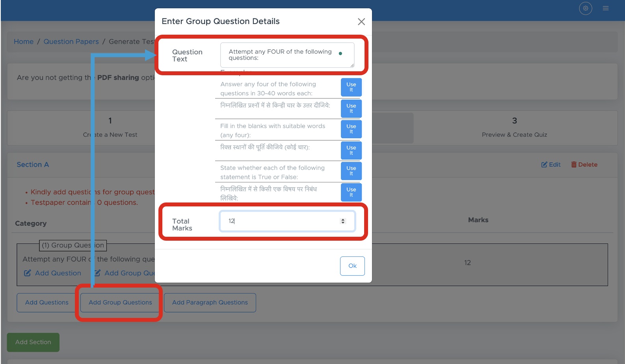The height and width of the screenshot is (364, 625).
Task: Open the settings gear icon in header
Action: tap(586, 8)
